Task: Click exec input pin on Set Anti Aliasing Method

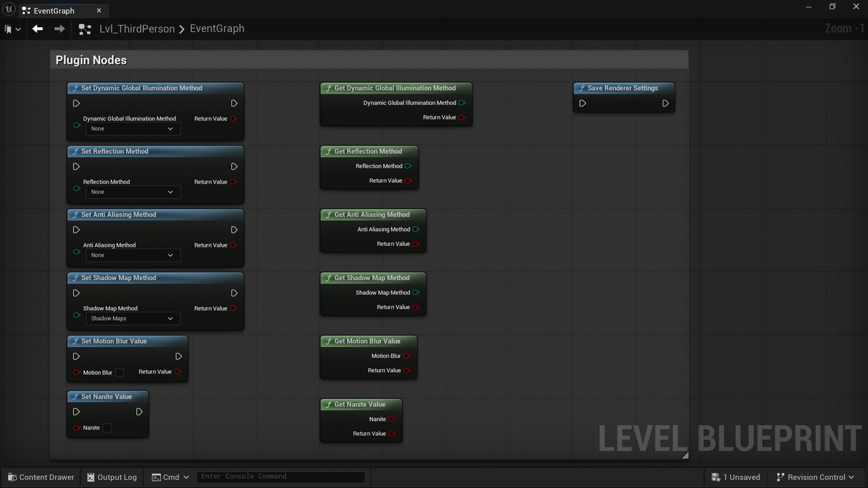Action: pos(76,230)
